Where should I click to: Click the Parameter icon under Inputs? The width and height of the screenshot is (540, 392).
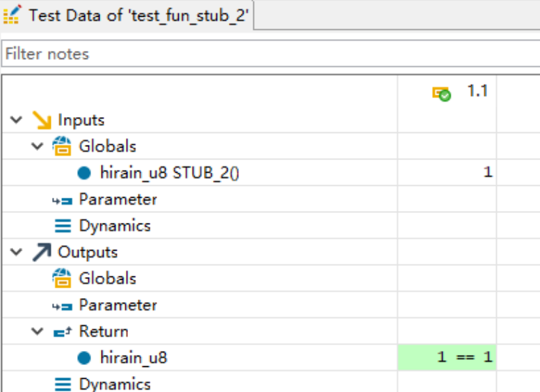coord(63,201)
